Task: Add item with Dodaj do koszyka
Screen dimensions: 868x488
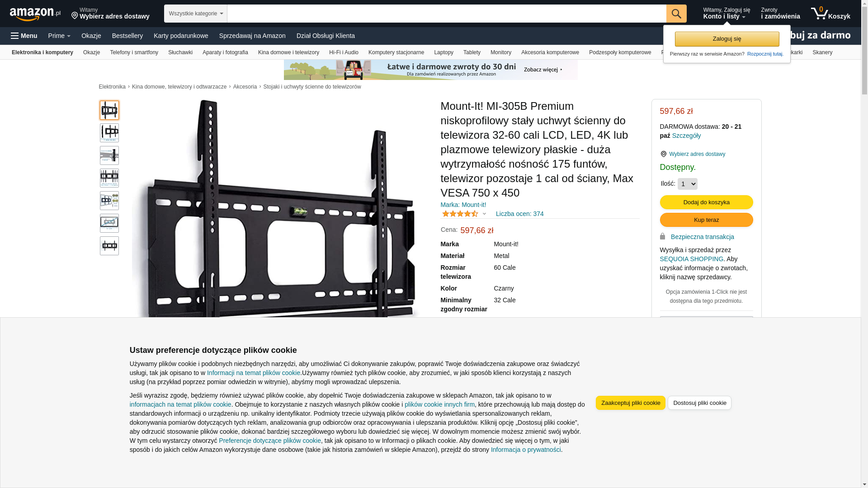Action: tap(707, 202)
